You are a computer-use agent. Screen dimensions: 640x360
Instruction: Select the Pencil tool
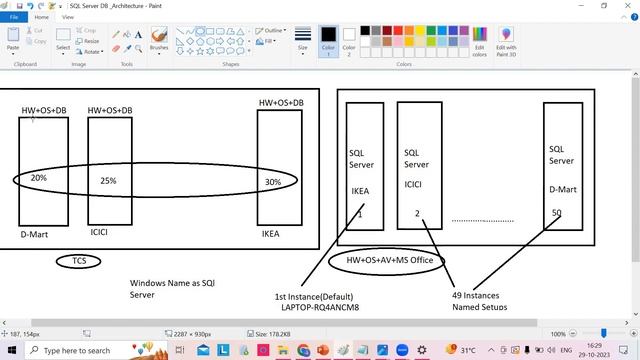pos(116,35)
